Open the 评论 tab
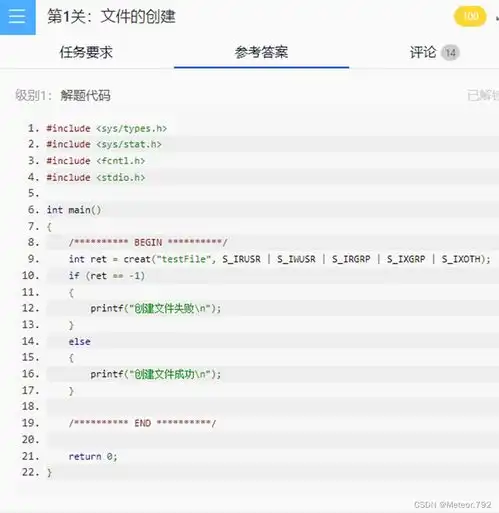 pos(423,52)
